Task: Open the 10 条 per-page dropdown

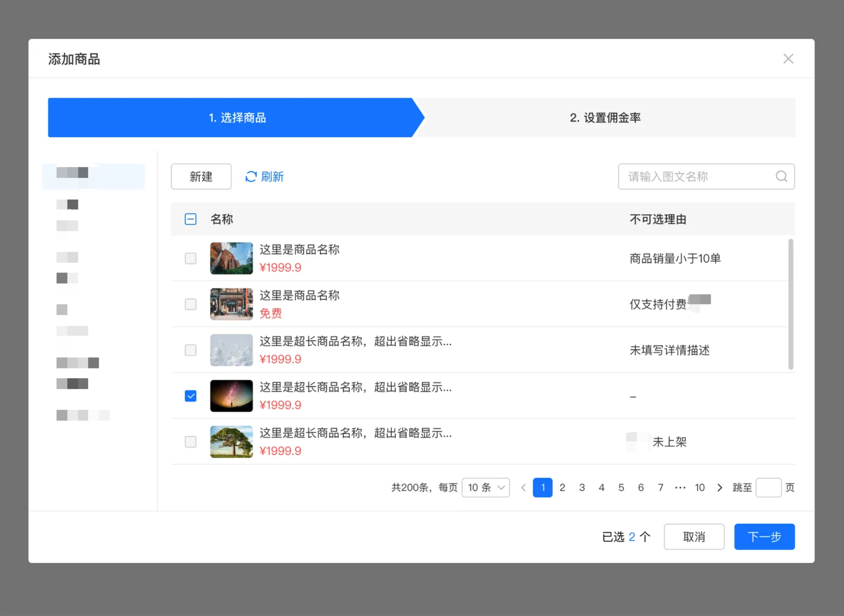Action: (x=486, y=487)
